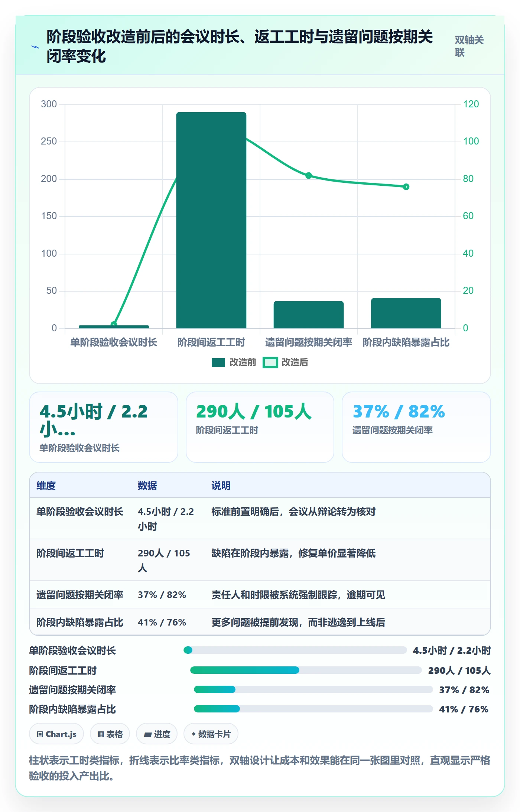Select the table cell 阶段间返工工时

[70, 553]
